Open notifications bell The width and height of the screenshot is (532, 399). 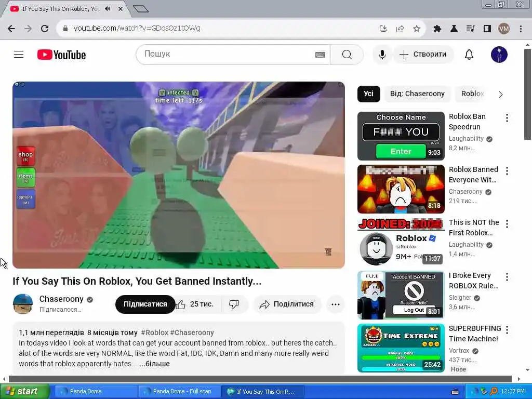click(x=469, y=54)
